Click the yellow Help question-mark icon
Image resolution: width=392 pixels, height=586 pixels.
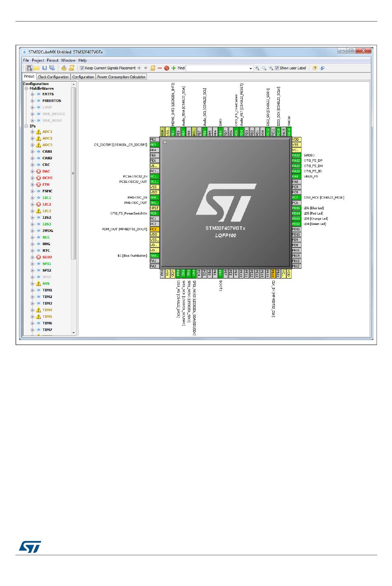coord(315,68)
